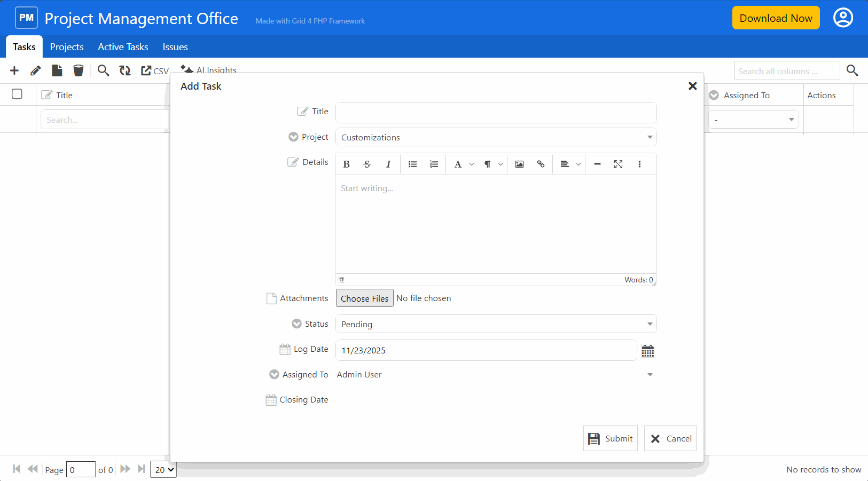Screen dimensions: 868x481
Task: Expand the Status dropdown showing Pending
Action: [x=496, y=324]
